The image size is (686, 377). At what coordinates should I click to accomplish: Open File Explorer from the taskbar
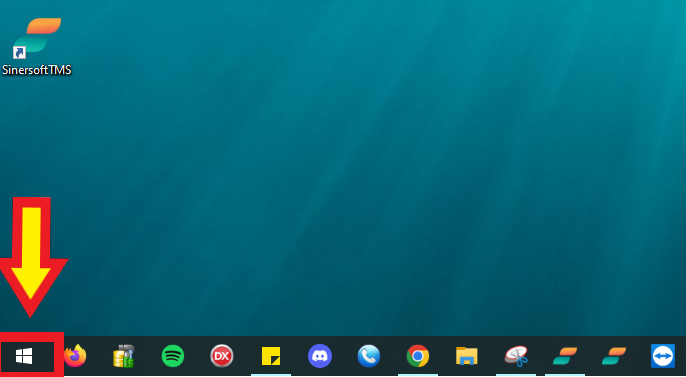pos(467,356)
